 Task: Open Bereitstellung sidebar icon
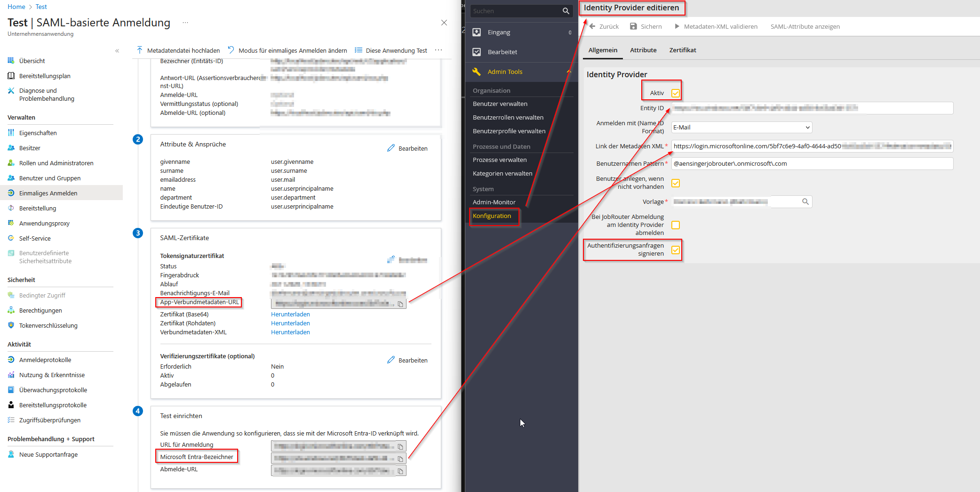pos(11,208)
